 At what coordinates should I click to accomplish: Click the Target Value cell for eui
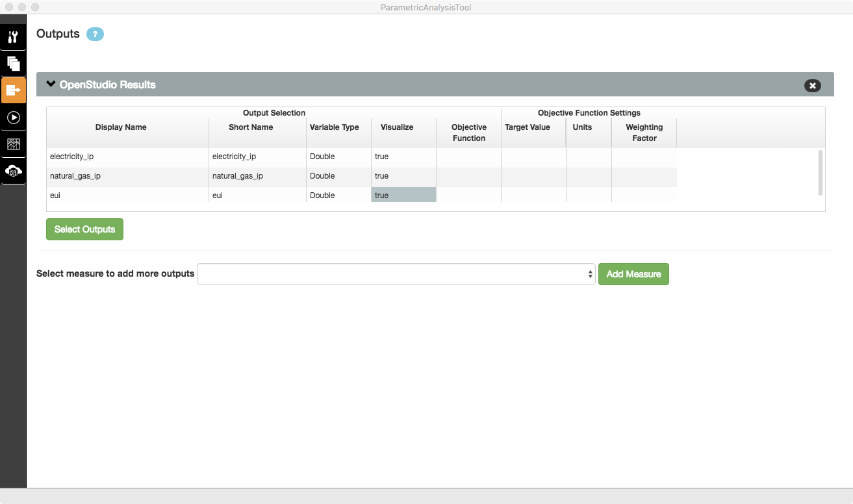click(533, 195)
